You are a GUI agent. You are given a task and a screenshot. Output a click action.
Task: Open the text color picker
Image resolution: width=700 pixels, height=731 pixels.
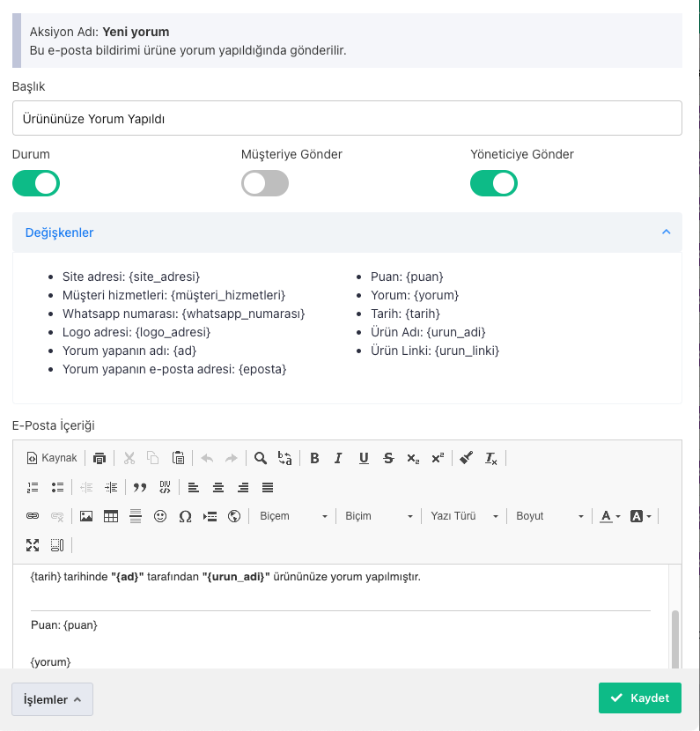pyautogui.click(x=610, y=516)
